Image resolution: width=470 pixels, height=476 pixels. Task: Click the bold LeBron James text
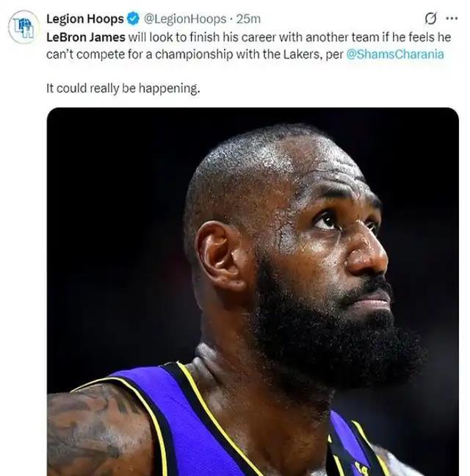86,37
